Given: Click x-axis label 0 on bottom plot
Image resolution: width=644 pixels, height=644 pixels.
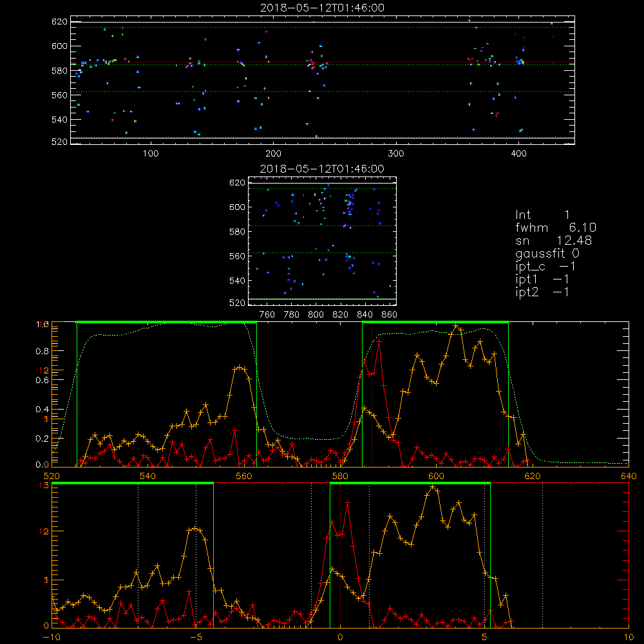Looking at the screenshot, I should pos(340,637).
